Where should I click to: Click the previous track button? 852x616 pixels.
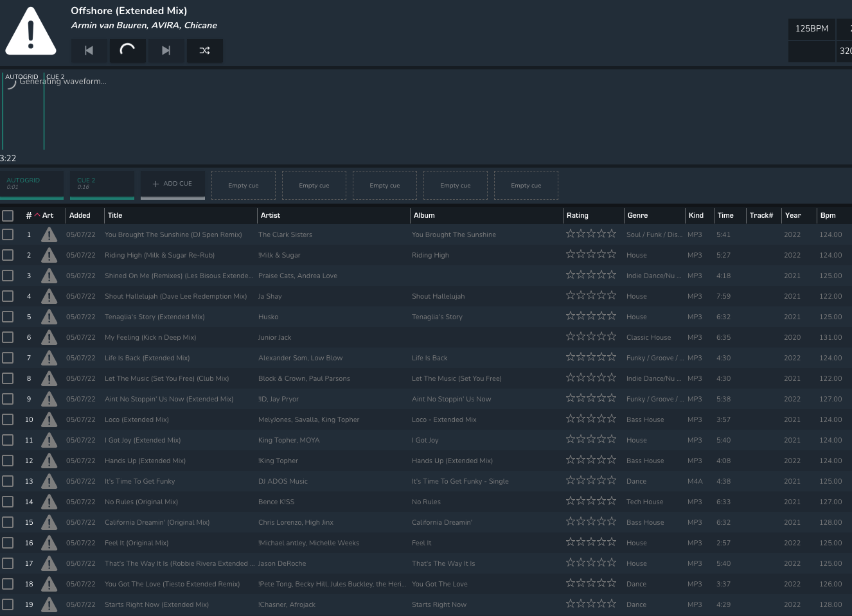click(89, 51)
